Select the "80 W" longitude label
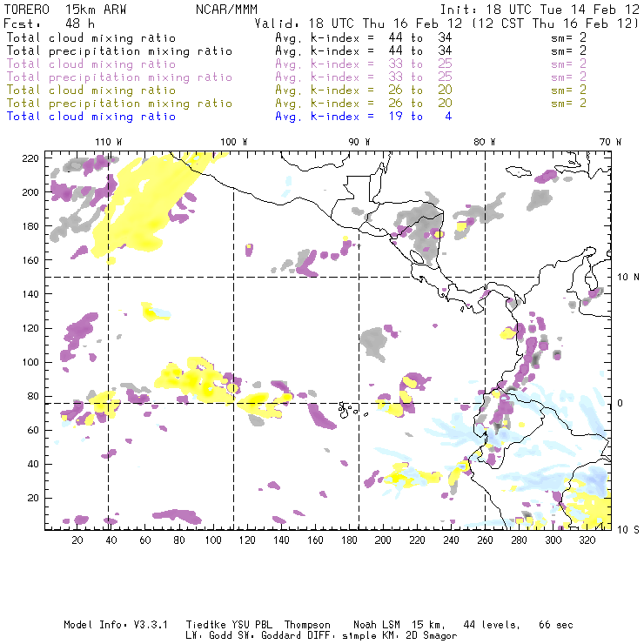 [485, 142]
